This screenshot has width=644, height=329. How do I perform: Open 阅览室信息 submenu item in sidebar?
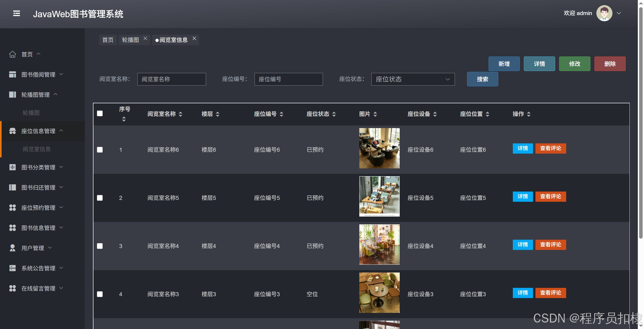tap(37, 149)
